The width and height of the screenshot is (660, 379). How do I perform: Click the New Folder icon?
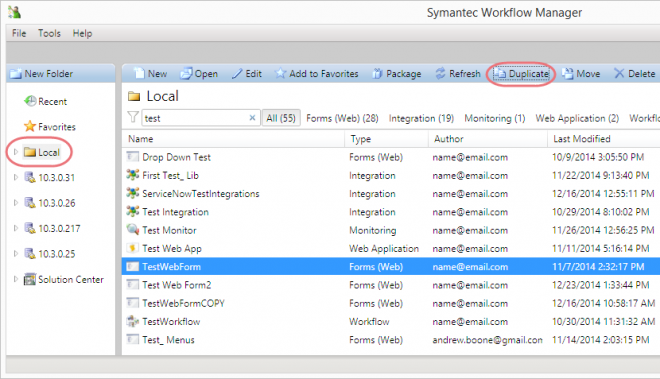tap(16, 74)
